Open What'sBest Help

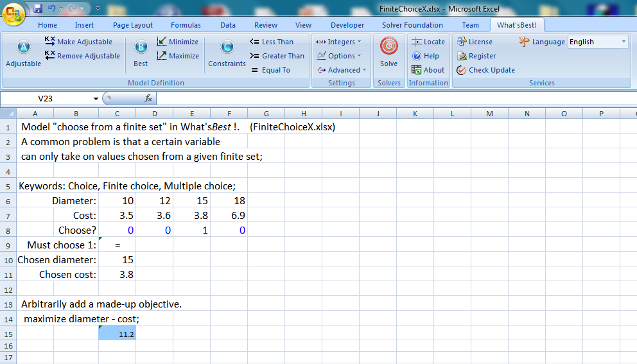[425, 56]
